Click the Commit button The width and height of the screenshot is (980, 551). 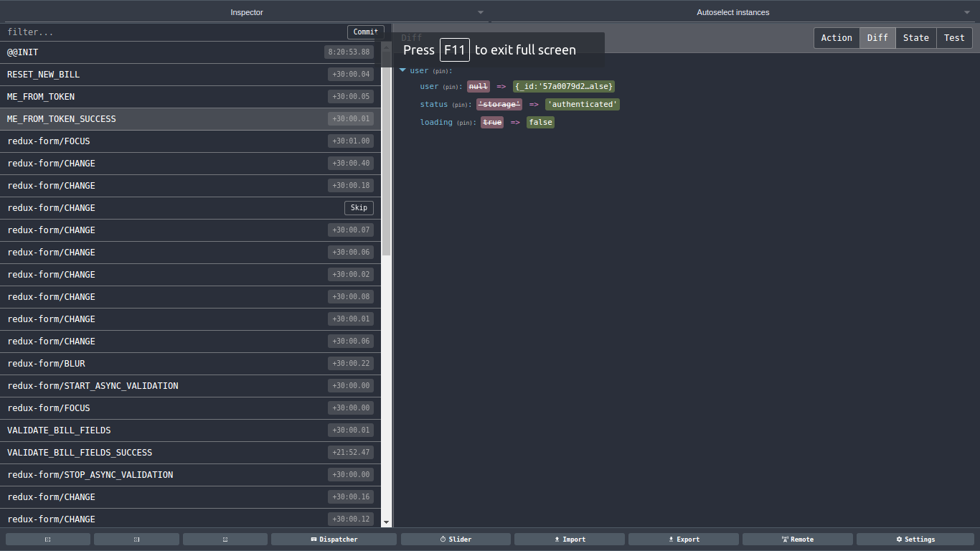point(366,32)
